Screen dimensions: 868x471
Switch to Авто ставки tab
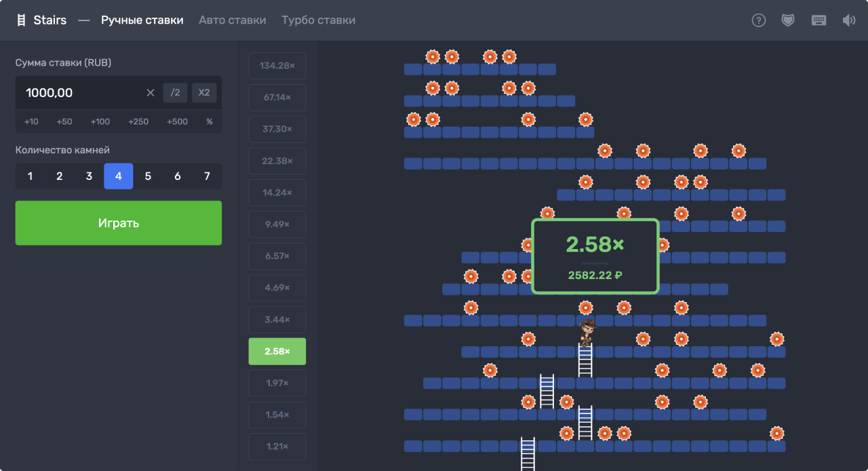(232, 20)
